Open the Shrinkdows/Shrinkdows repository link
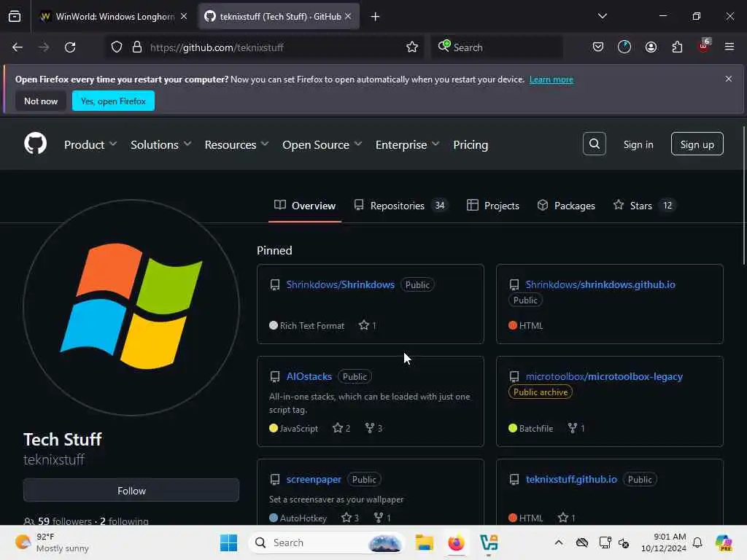The image size is (747, 560). click(340, 284)
